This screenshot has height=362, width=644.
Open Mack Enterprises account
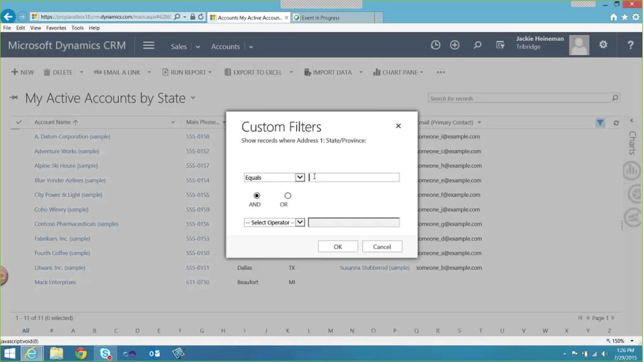(55, 282)
